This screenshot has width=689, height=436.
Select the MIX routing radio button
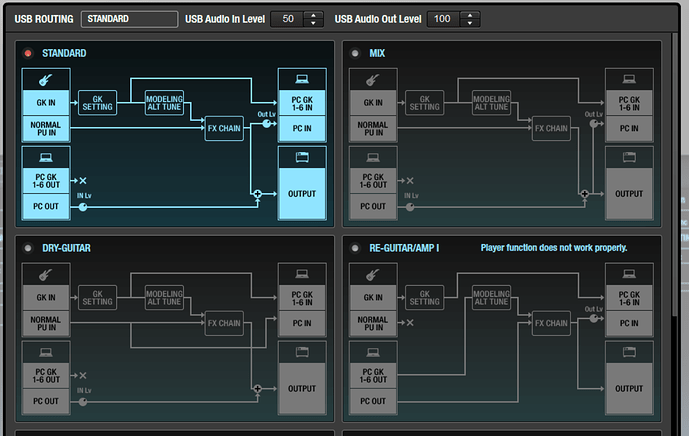(356, 52)
